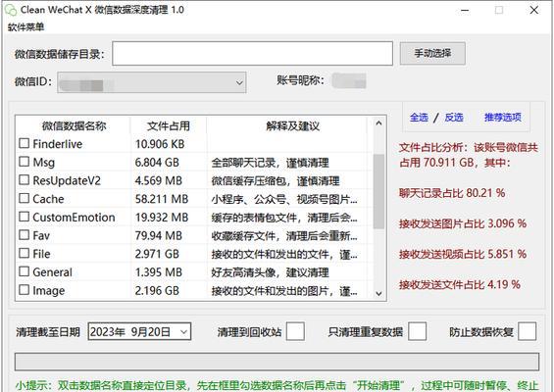Check the File checkbox
554x392 pixels.
[25, 253]
